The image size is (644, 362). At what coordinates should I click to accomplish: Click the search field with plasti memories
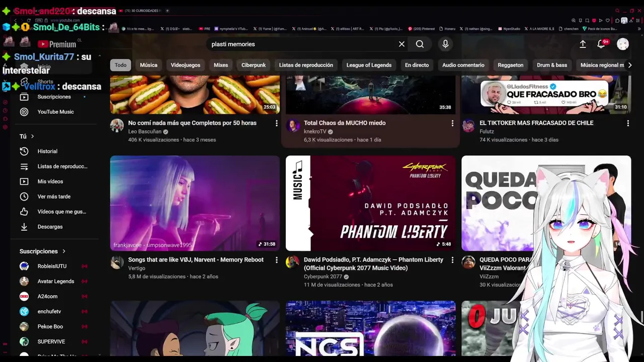click(302, 44)
